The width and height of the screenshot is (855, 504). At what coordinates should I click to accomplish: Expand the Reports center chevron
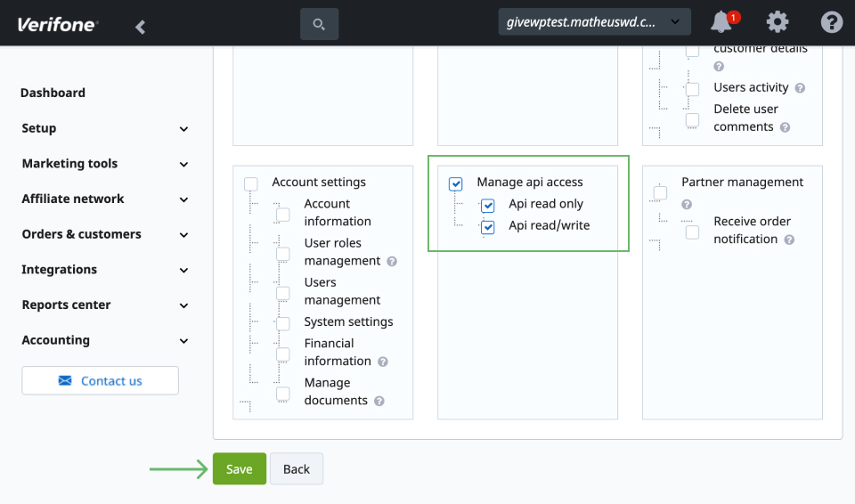click(x=183, y=305)
